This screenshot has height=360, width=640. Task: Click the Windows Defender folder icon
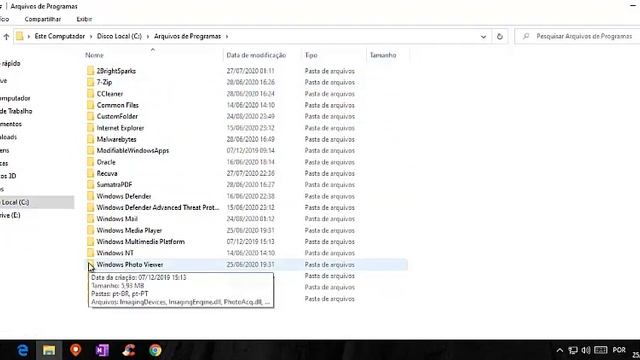[90, 196]
